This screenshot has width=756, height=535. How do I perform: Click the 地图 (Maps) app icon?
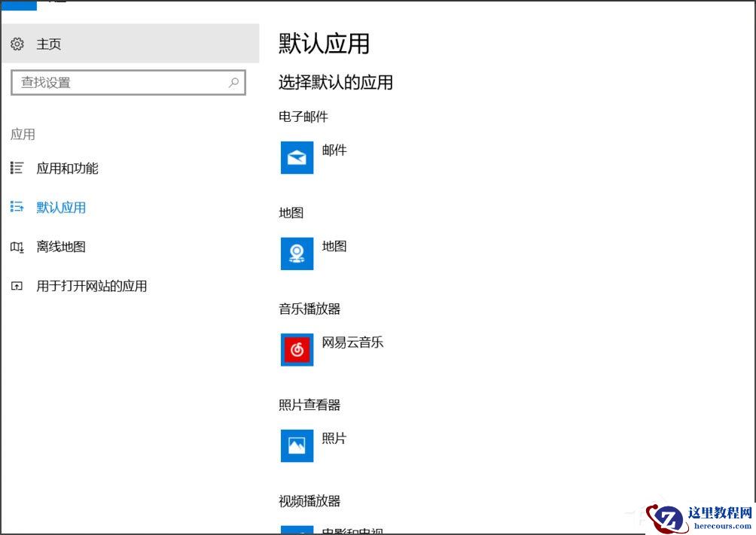tap(297, 254)
